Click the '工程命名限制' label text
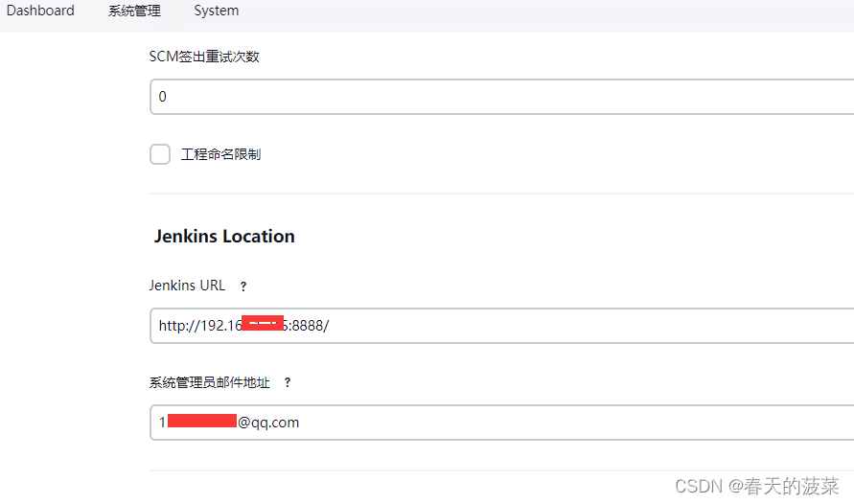This screenshot has width=854, height=504. [x=220, y=154]
